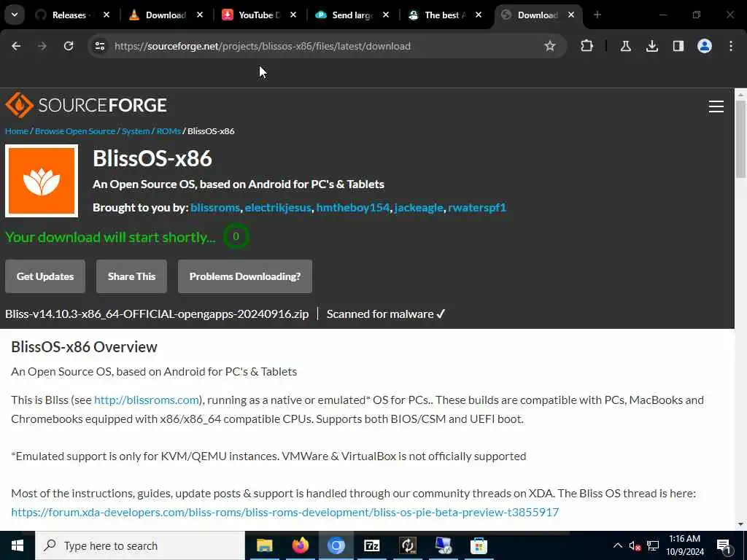Close the YouTube Downloader tab

point(293,15)
